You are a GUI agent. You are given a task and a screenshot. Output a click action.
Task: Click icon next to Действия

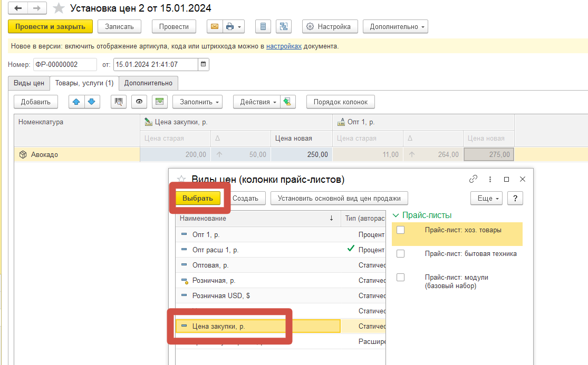tap(287, 102)
